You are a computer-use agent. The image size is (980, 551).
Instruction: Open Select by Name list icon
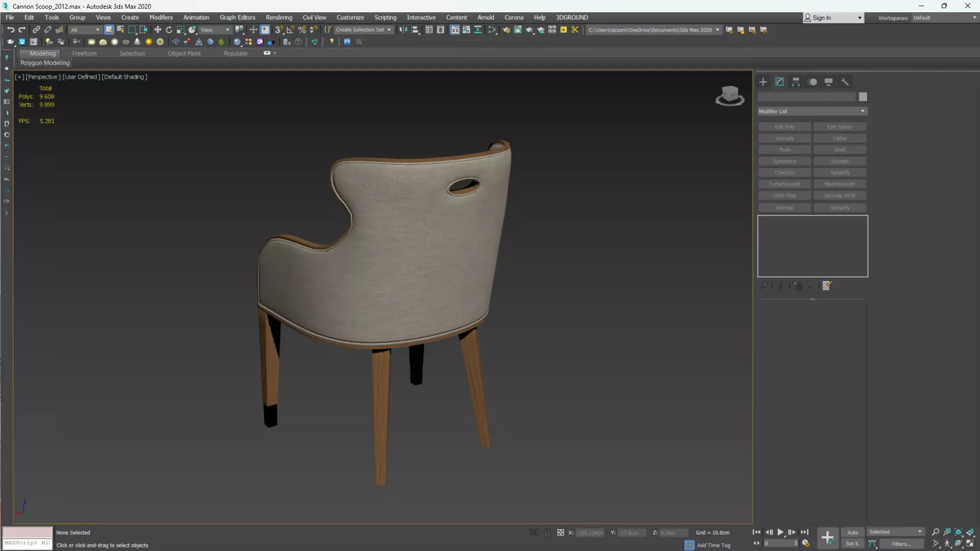tap(121, 30)
